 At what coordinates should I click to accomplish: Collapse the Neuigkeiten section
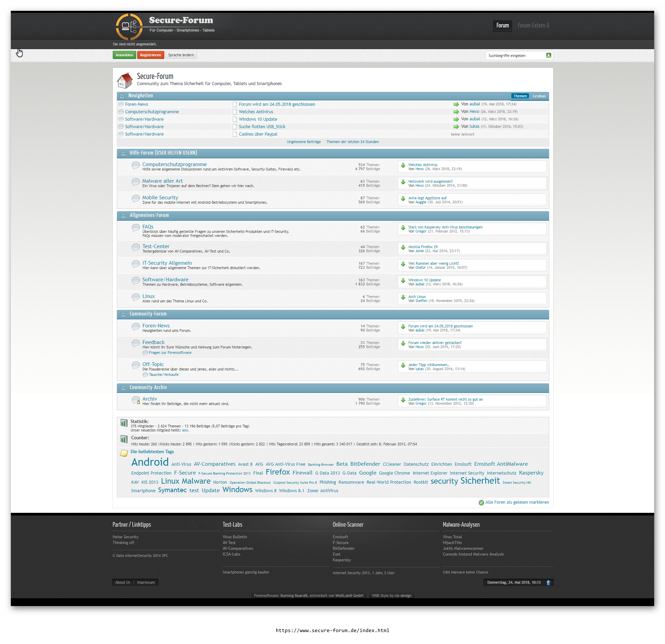coord(122,96)
